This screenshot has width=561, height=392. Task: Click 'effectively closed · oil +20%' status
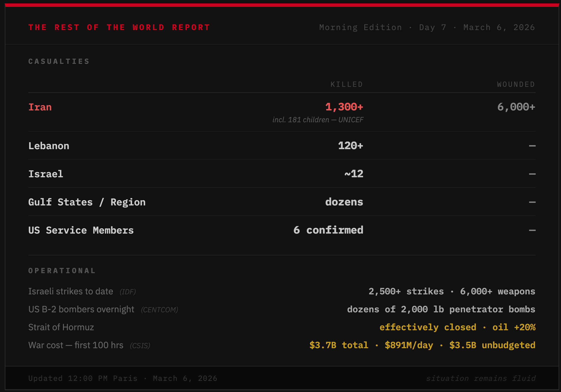click(457, 327)
